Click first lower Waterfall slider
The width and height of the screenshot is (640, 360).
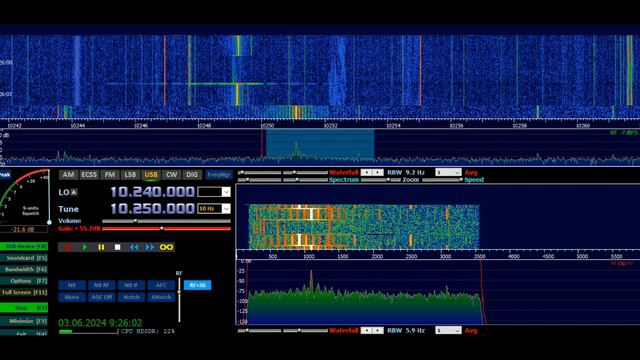pyautogui.click(x=260, y=330)
